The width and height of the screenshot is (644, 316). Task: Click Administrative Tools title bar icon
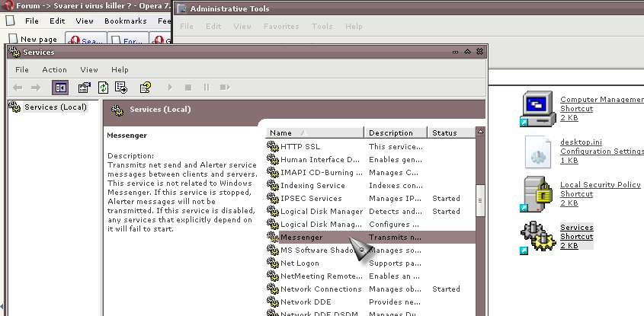181,8
